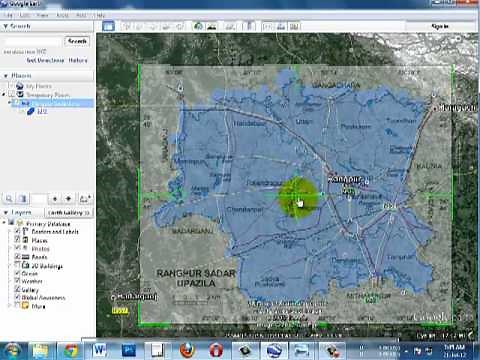Image resolution: width=480 pixels, height=360 pixels.
Task: Toggle the Weather layer checkbox
Action: [18, 281]
